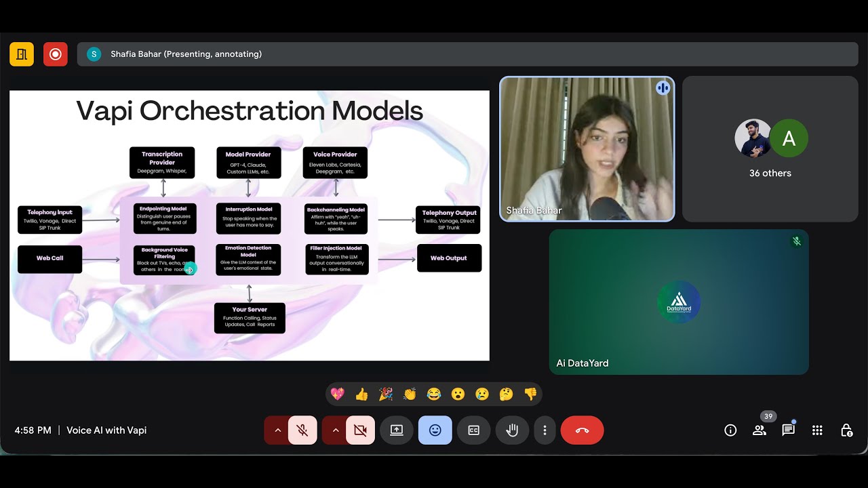
Task: Click the '36 others' label
Action: pos(770,173)
